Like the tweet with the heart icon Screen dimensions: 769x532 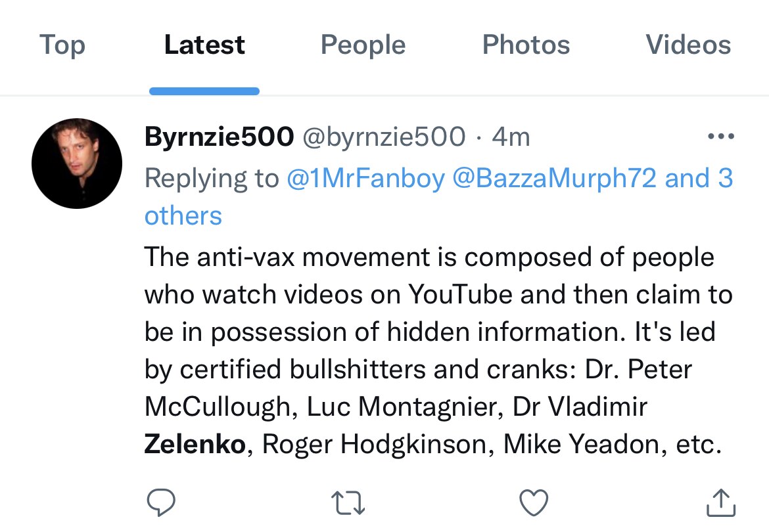(x=534, y=502)
